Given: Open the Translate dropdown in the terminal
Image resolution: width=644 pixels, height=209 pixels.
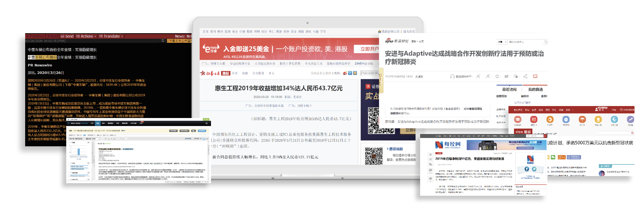Looking at the screenshot, I should (x=111, y=36).
